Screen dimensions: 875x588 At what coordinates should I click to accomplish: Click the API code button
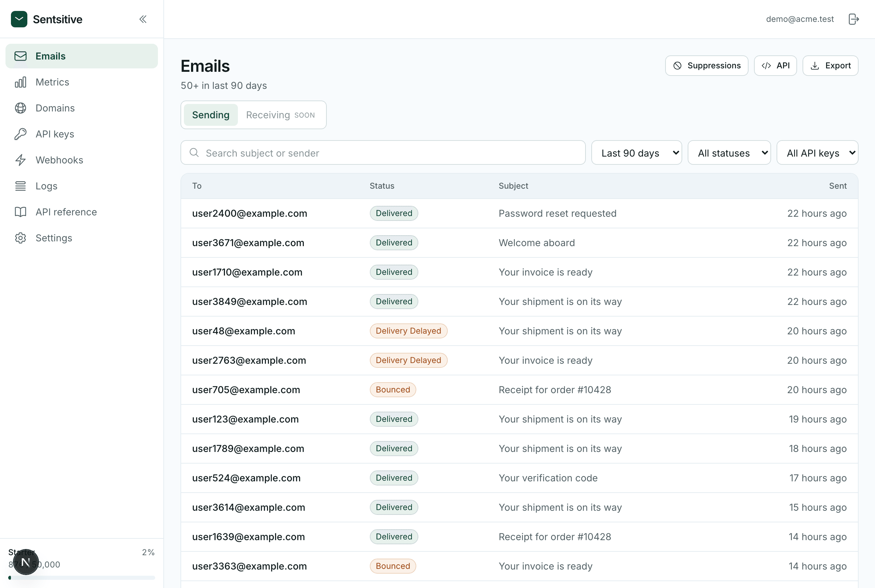[x=775, y=66]
